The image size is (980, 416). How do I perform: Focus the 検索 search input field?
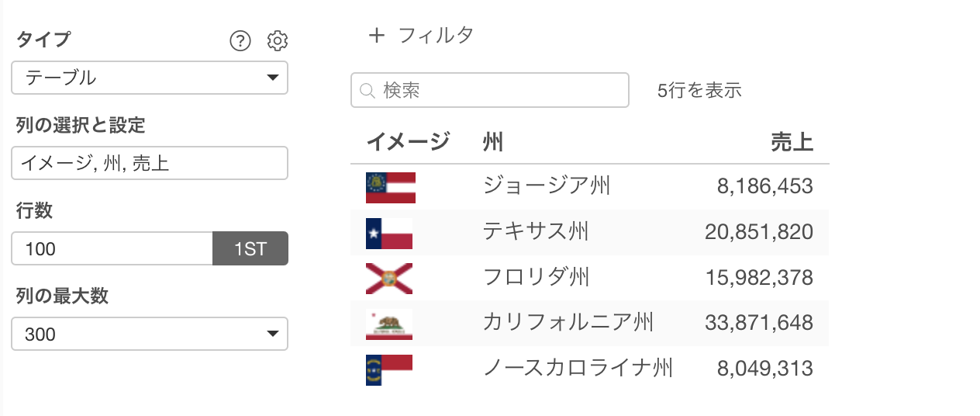tap(490, 90)
